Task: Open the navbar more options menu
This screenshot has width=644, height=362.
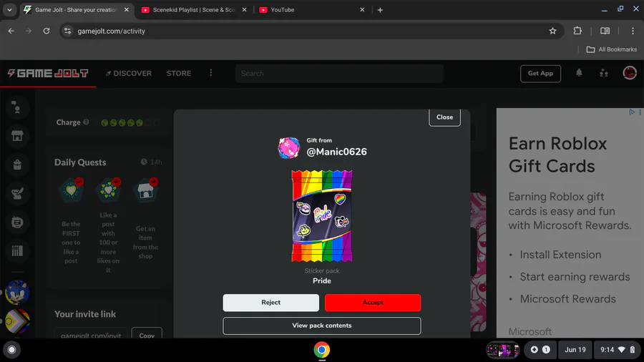Action: 210,73
